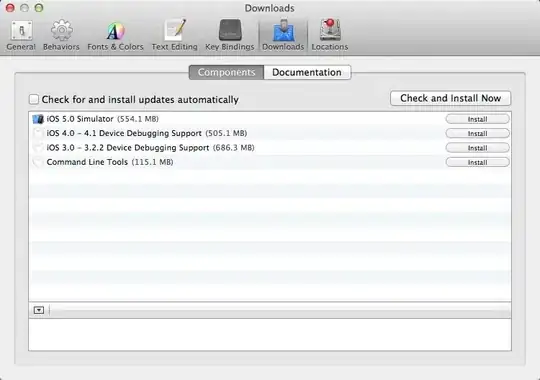Open the General preferences pane
Screen dimensions: 540x380
[x=21, y=35]
